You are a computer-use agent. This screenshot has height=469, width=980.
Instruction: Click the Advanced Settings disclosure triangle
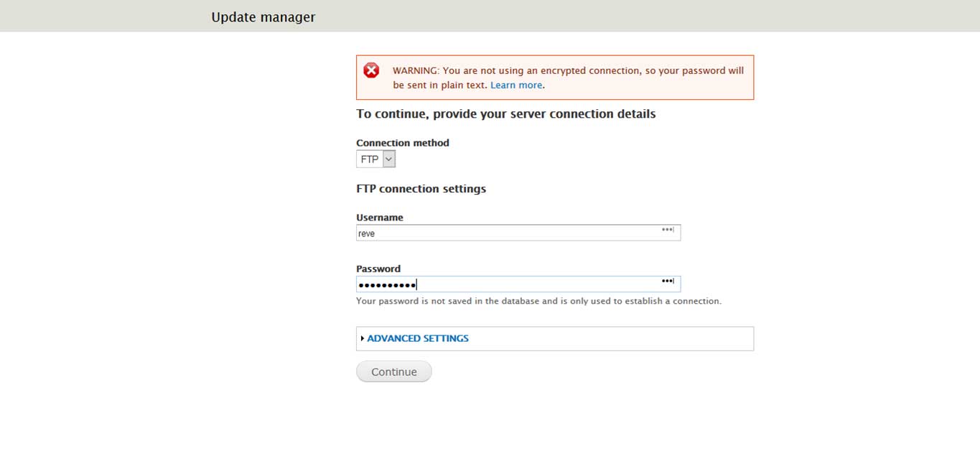[x=363, y=338]
